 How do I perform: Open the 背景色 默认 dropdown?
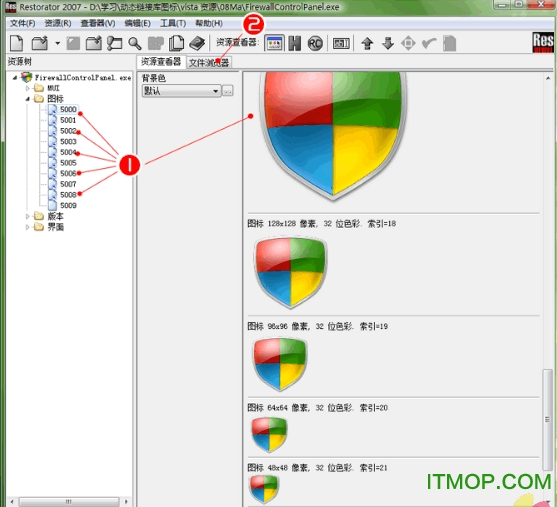[x=181, y=91]
